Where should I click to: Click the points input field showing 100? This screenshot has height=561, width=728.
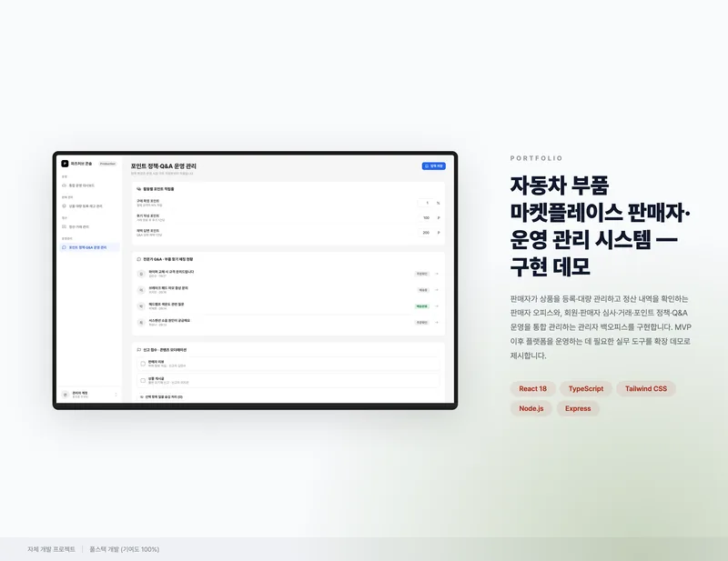tap(425, 217)
